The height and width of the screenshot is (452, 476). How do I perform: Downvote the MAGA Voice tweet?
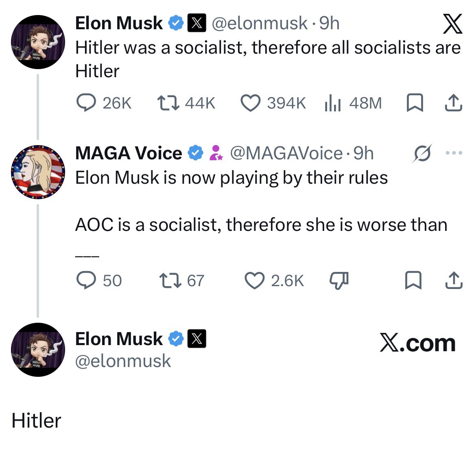(x=339, y=280)
